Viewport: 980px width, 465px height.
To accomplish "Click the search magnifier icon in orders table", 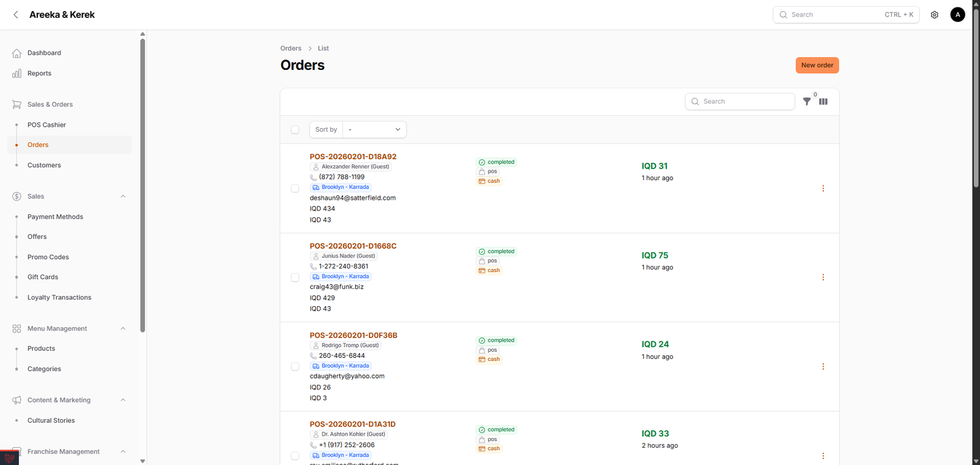I will point(695,102).
